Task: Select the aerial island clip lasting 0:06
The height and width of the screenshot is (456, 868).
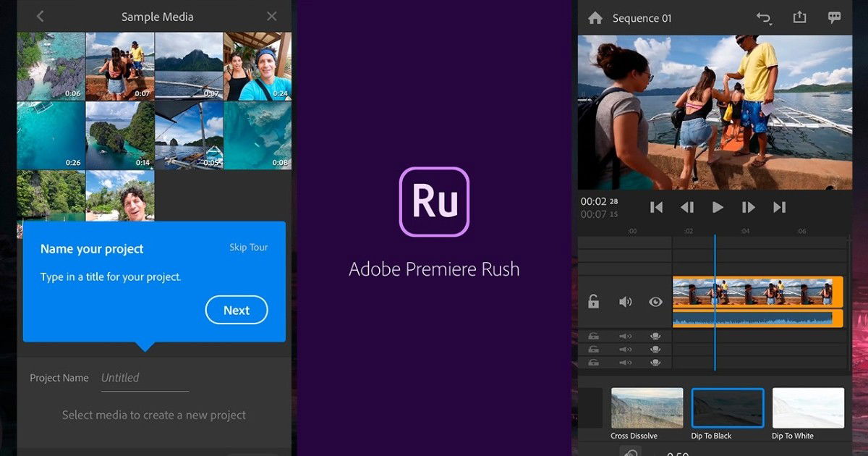Action: (x=51, y=66)
